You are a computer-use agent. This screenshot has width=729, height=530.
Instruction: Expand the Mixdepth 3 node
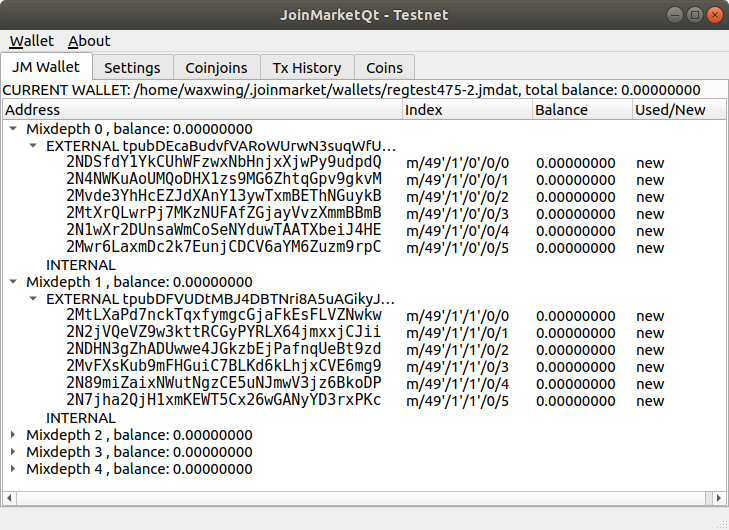[13, 452]
